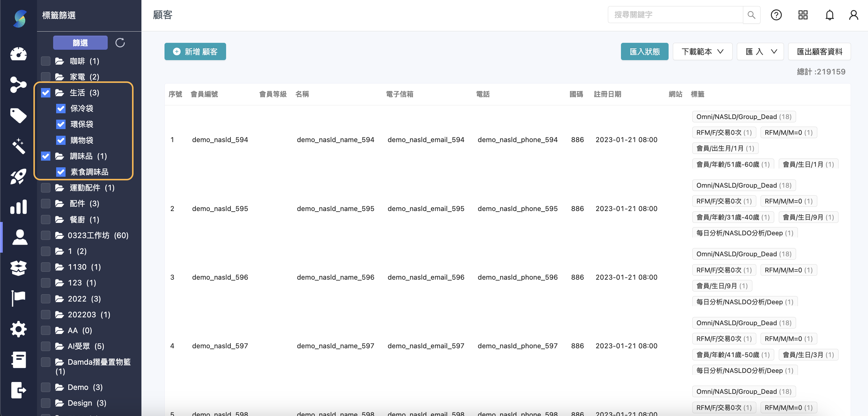Click the 搜尋關鍵字 search field
The image size is (868, 416).
(675, 15)
